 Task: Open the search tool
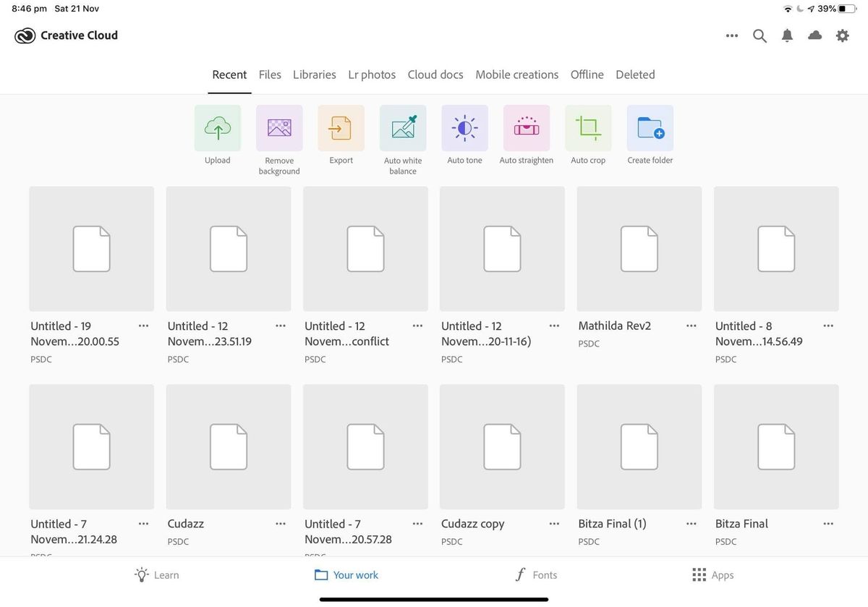pos(759,35)
